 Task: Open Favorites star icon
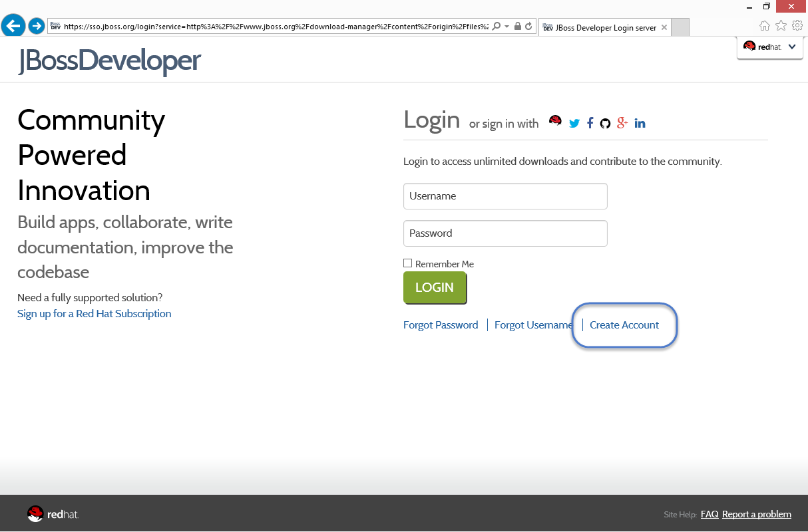tap(781, 26)
